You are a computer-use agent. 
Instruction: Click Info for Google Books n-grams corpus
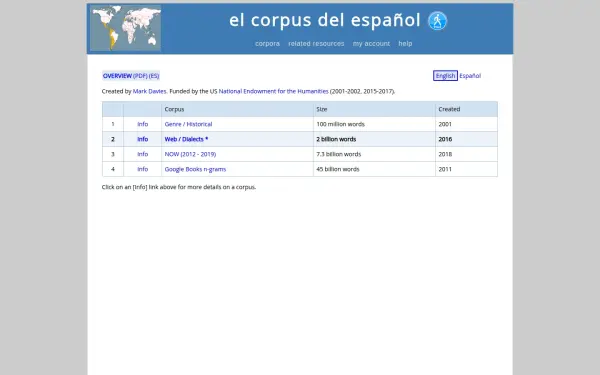point(143,169)
